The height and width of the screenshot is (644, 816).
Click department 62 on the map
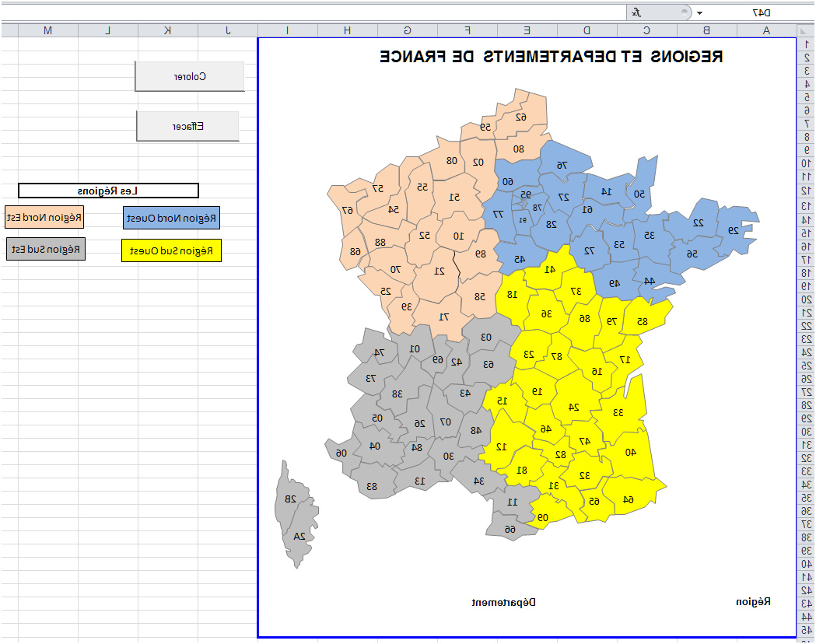(x=521, y=117)
